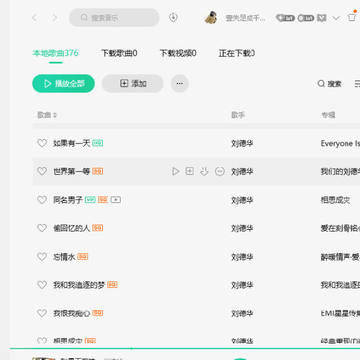The height and width of the screenshot is (360, 360).
Task: Like the song 我和我追逐的梦
Action: (x=42, y=285)
